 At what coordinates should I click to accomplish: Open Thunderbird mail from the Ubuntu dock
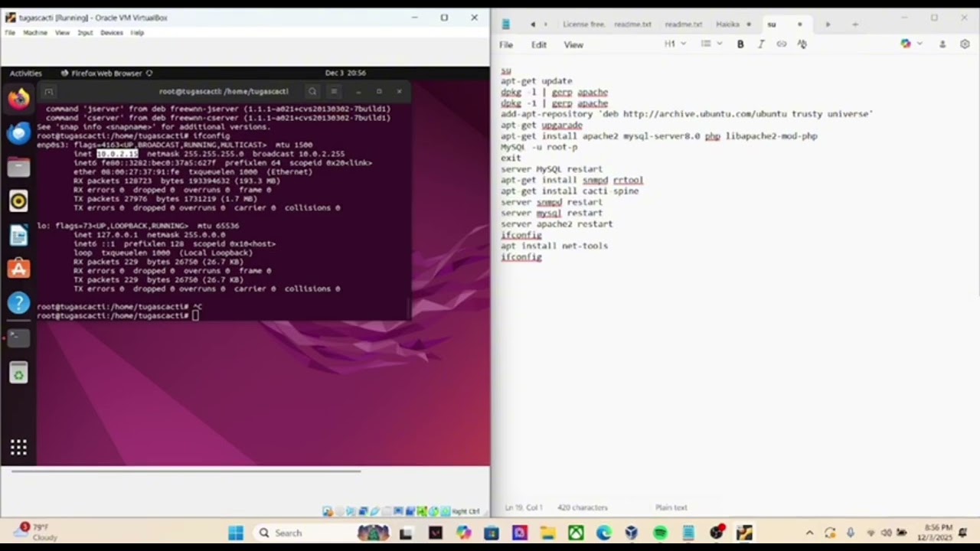coord(18,133)
